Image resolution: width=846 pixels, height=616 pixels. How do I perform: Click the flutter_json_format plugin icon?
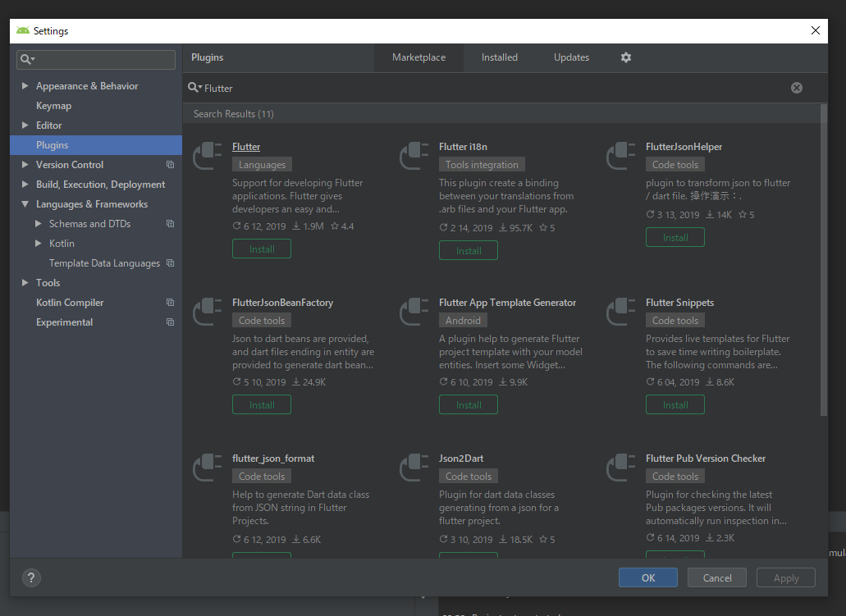[207, 468]
